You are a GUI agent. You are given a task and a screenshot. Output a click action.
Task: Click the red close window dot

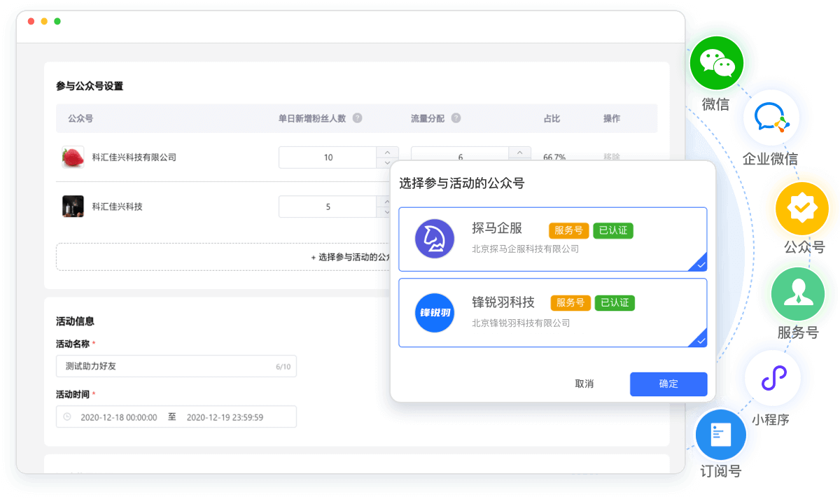(x=31, y=22)
